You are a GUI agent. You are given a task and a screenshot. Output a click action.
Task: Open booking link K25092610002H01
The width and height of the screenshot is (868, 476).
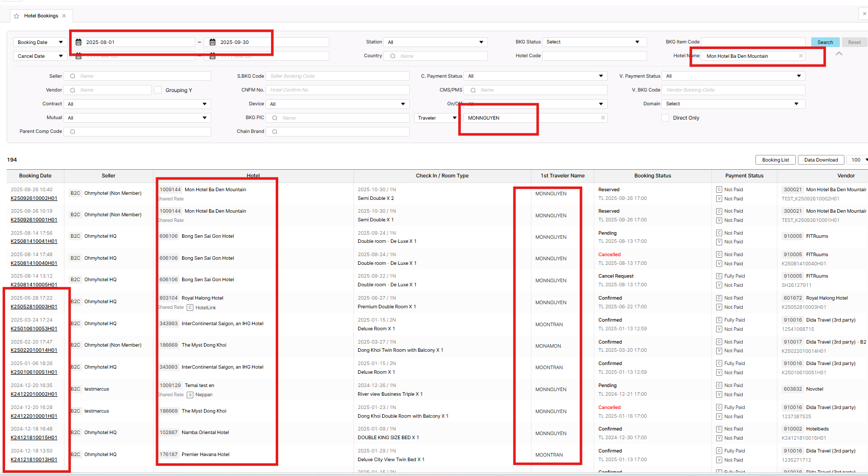[34, 198]
